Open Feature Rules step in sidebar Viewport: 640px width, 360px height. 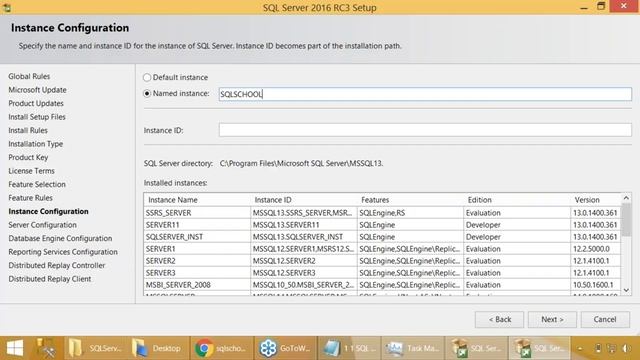(30, 198)
